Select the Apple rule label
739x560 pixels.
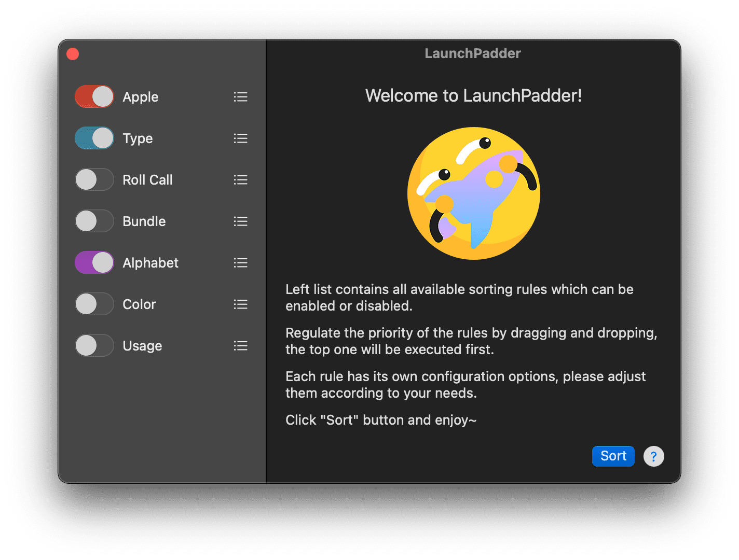141,97
